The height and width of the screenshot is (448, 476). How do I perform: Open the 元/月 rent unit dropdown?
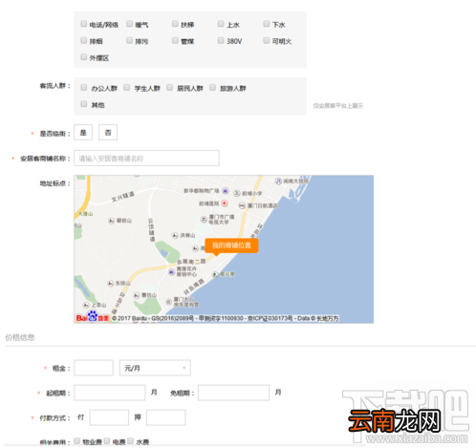[x=155, y=368]
